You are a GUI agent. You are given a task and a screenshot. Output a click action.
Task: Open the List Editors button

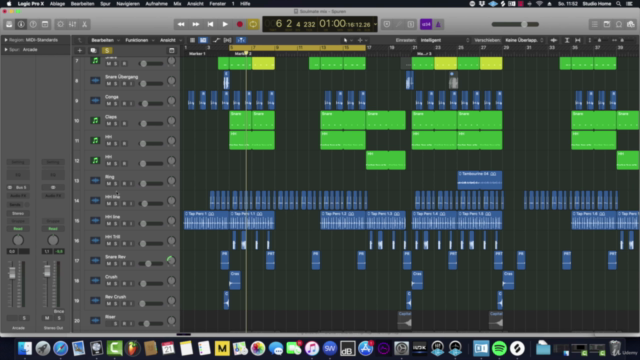click(595, 24)
